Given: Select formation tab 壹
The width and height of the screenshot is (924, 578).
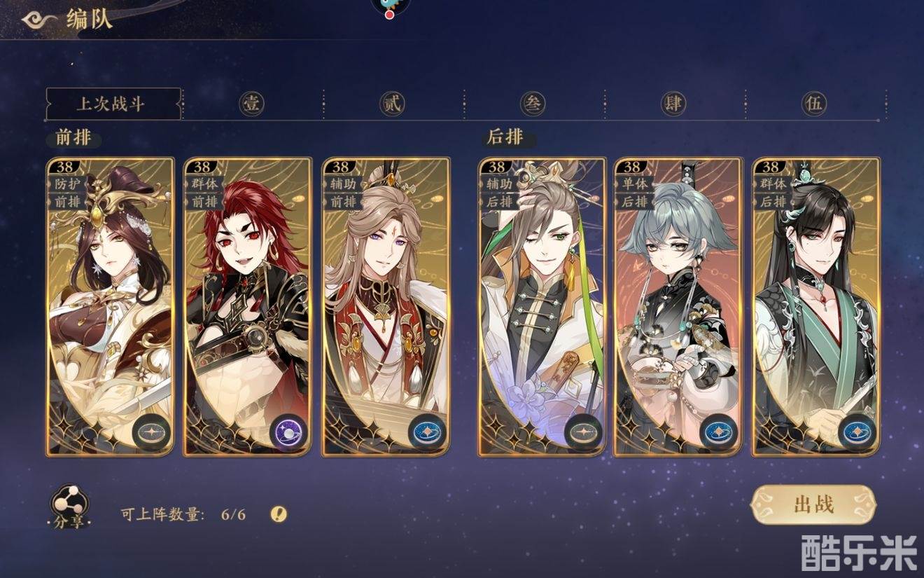Looking at the screenshot, I should (x=251, y=104).
